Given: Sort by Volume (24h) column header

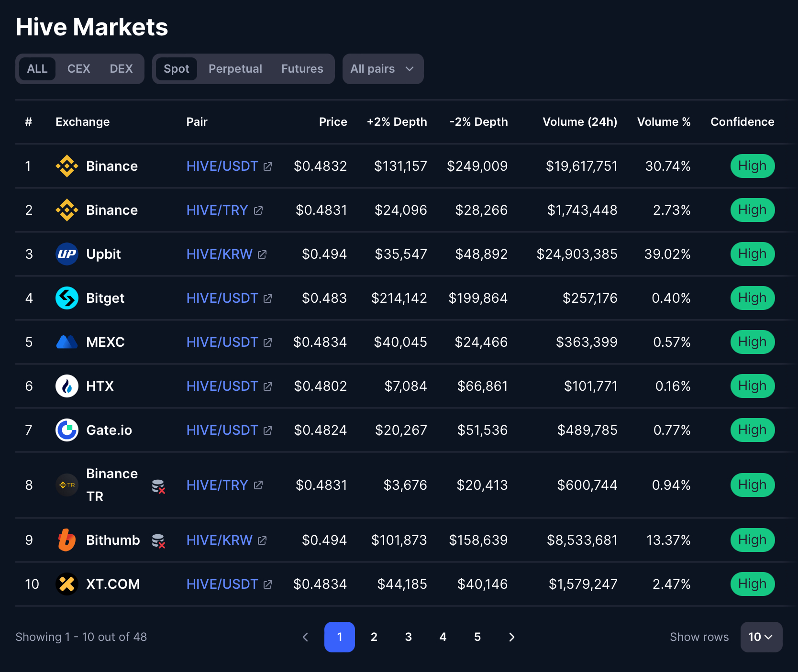Looking at the screenshot, I should [580, 122].
